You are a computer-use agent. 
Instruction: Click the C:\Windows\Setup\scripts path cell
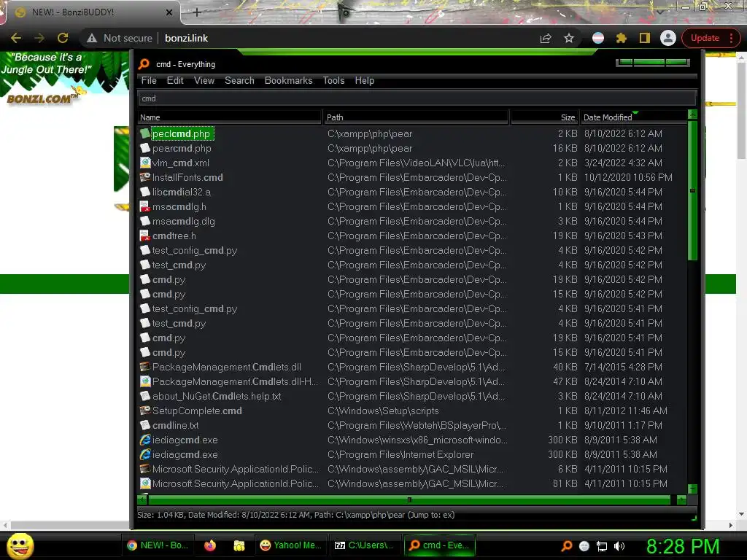click(x=383, y=411)
